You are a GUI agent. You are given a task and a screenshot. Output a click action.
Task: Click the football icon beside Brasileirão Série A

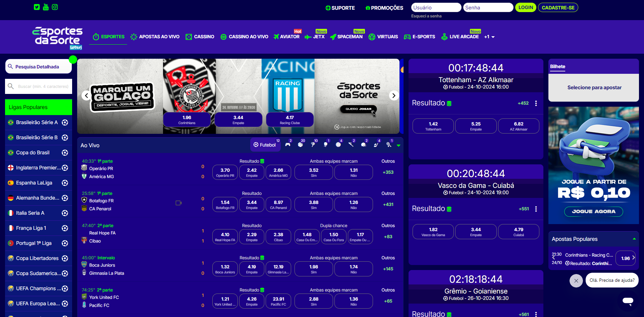coord(65,122)
